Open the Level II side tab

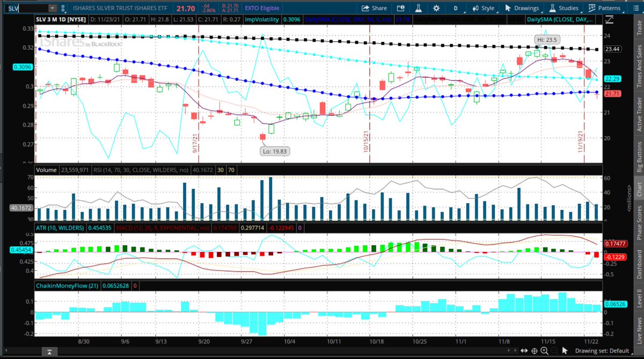coord(639,299)
